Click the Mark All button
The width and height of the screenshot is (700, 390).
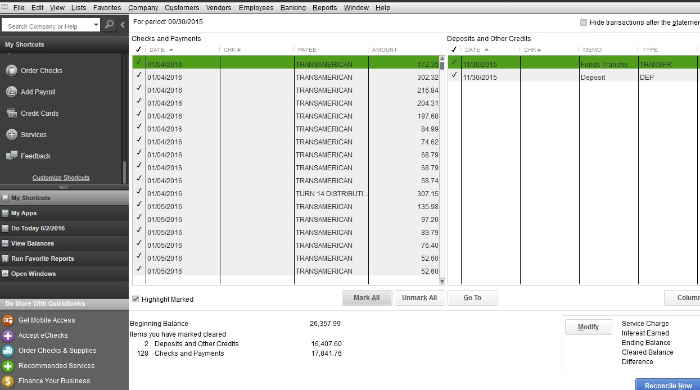(x=367, y=298)
